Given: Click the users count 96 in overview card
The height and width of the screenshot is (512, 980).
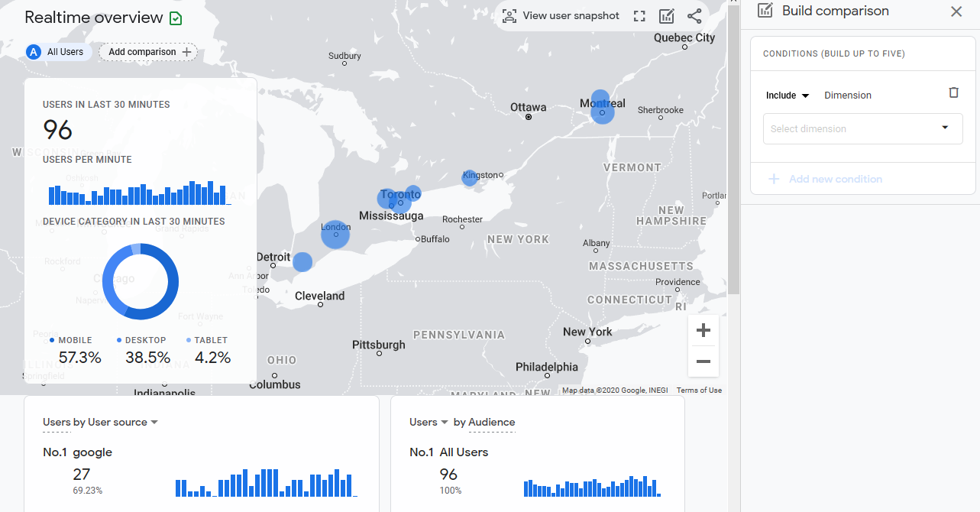Looking at the screenshot, I should pos(58,131).
